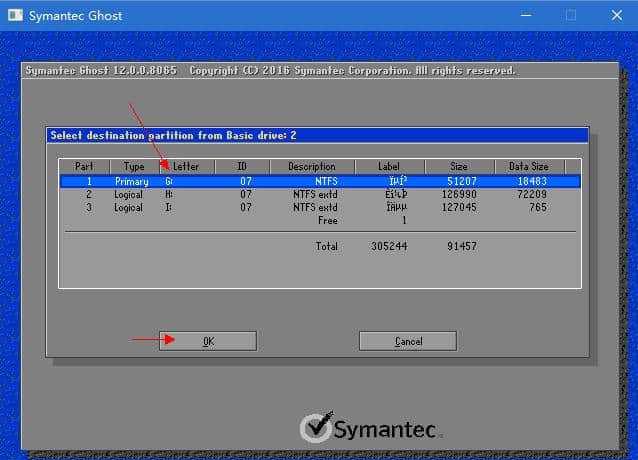Click the Symantec checkmark logo
The height and width of the screenshot is (460, 638).
(x=317, y=427)
